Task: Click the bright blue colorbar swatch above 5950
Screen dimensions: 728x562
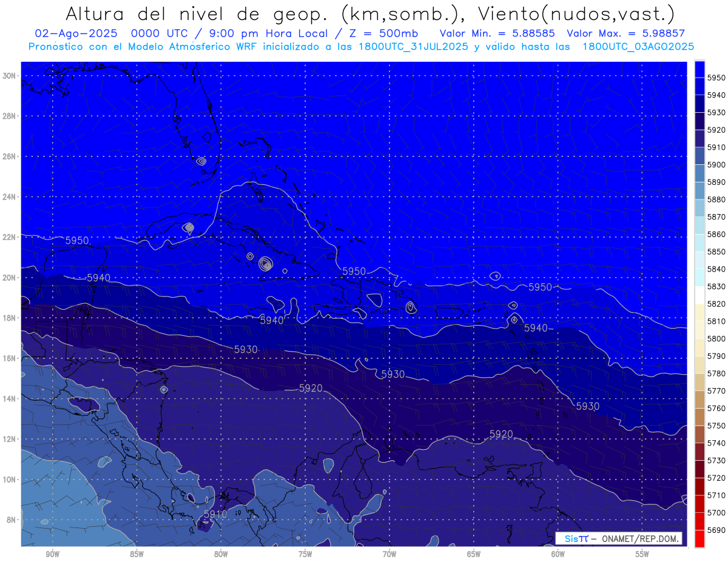Action: 699,69
